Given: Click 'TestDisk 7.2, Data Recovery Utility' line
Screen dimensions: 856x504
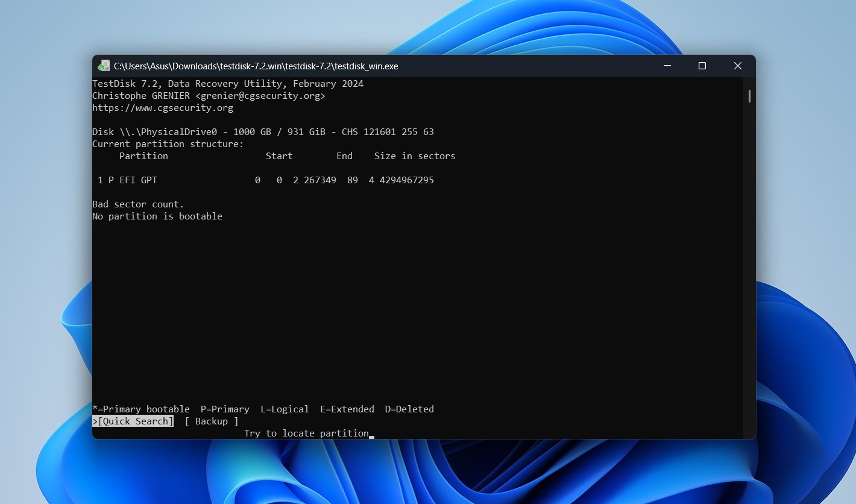Looking at the screenshot, I should pyautogui.click(x=228, y=84).
